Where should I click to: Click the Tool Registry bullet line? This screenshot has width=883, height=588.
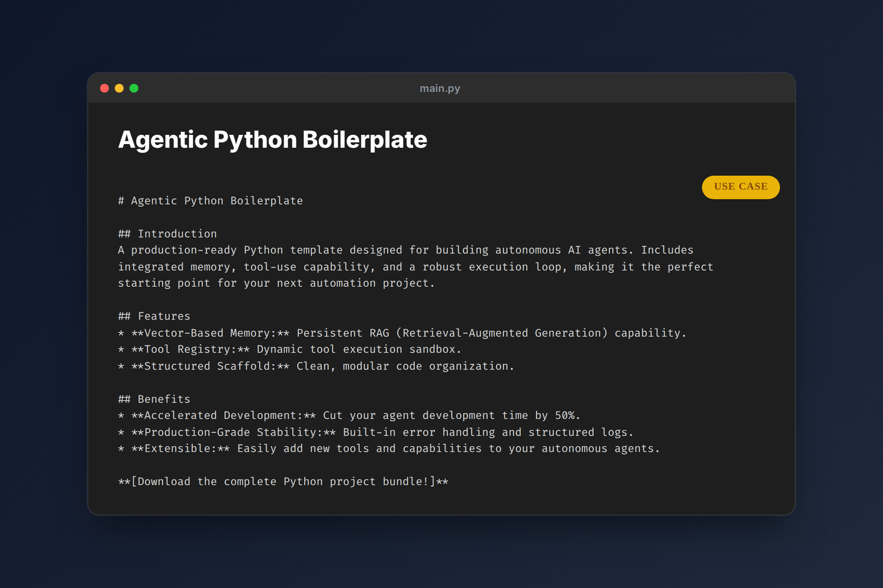[x=290, y=349]
